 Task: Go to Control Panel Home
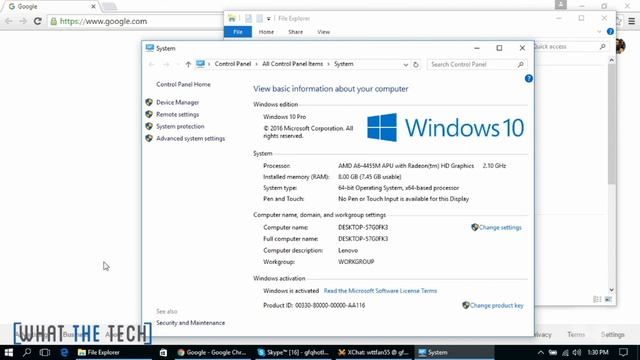click(x=183, y=84)
